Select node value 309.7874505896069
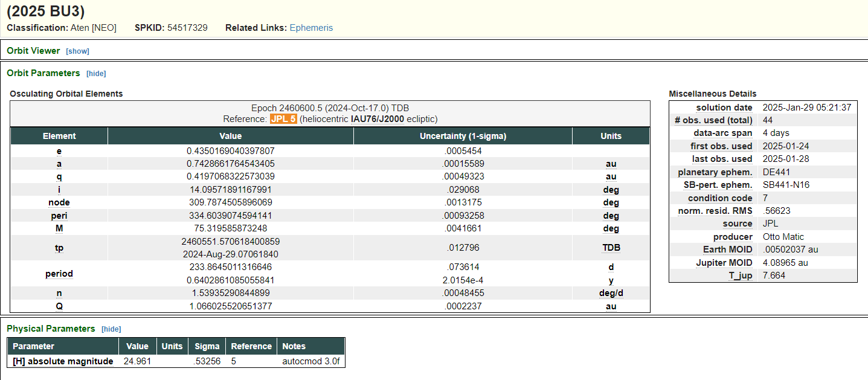The width and height of the screenshot is (868, 380). [x=231, y=202]
